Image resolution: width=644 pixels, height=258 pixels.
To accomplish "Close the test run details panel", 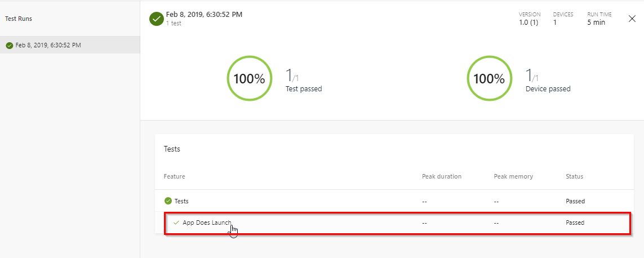I will point(632,19).
